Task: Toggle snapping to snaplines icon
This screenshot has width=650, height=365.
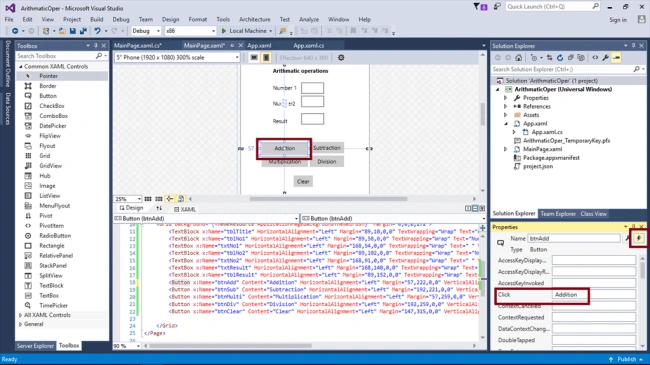Action: tap(170, 199)
